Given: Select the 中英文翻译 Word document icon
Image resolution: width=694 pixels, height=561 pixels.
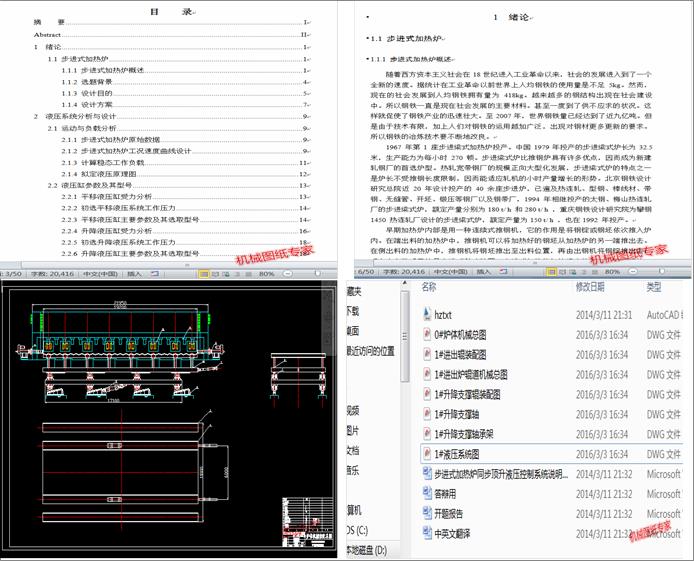Looking at the screenshot, I should click(427, 533).
